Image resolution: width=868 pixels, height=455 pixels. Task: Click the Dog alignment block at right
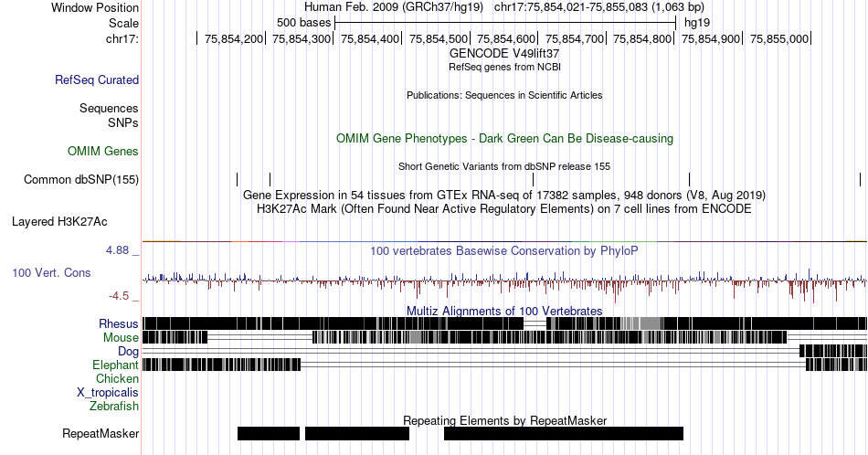[833, 351]
